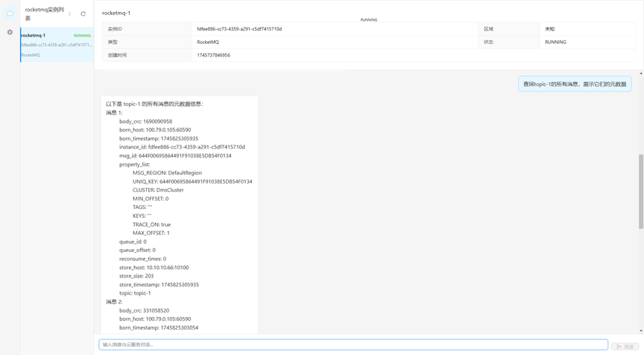This screenshot has width=644, height=355.
Task: Select the rocketmq-1 instance in list
Action: coord(57,45)
